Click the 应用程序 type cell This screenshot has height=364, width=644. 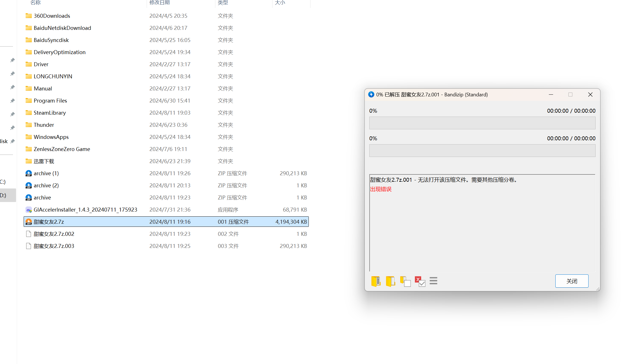click(228, 210)
